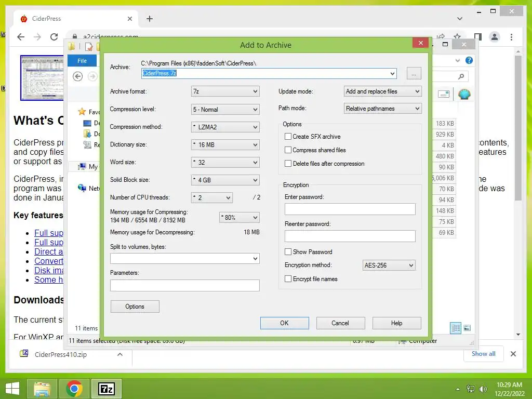This screenshot has height=399, width=532.
Task: Bookmark this page with the star icon
Action: 457,36
